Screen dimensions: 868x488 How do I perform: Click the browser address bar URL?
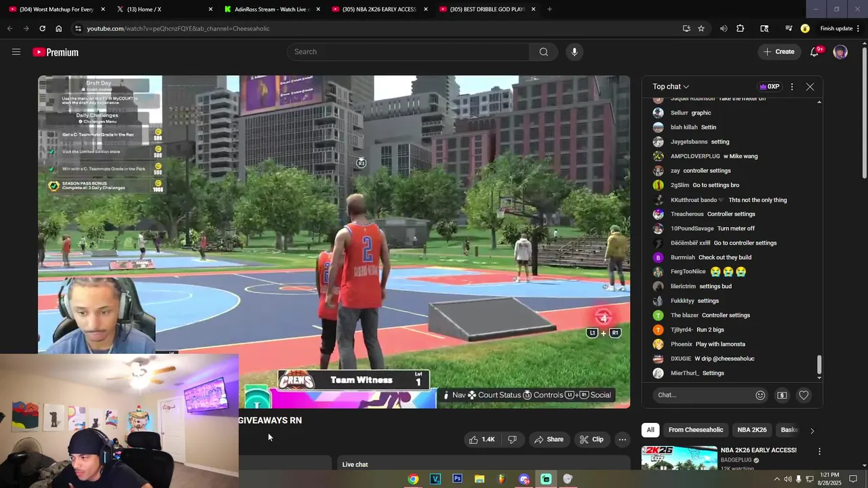click(x=178, y=28)
